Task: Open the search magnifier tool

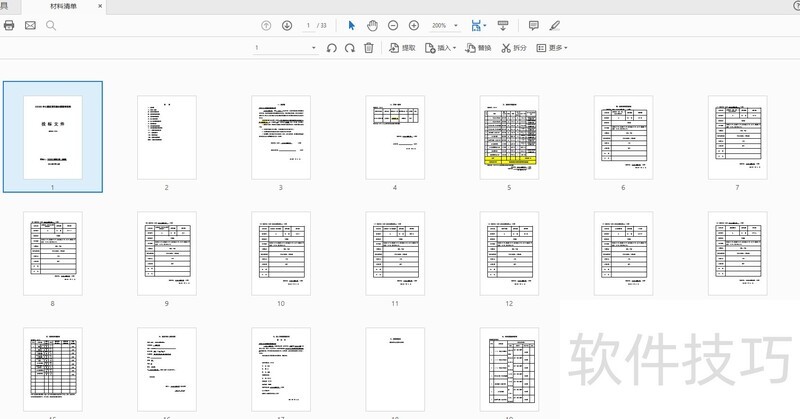Action: 51,25
